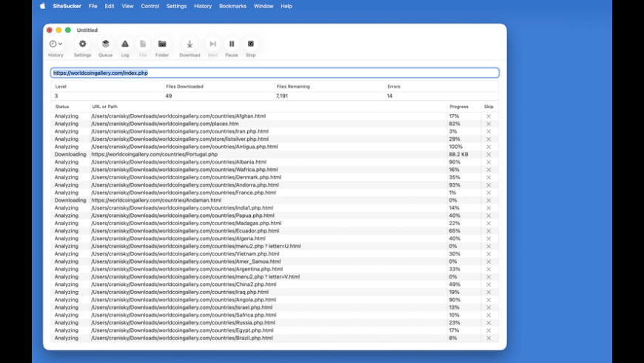Click the URL field with worldcoingallery.com/index.php
Screen dimensions: 644x363
[x=275, y=73]
